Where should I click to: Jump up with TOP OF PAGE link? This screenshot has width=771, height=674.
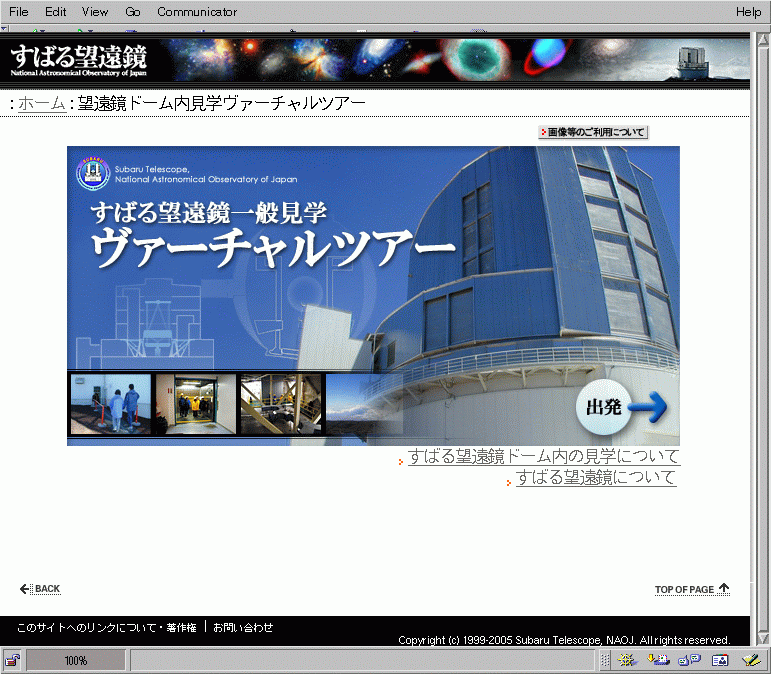point(692,589)
